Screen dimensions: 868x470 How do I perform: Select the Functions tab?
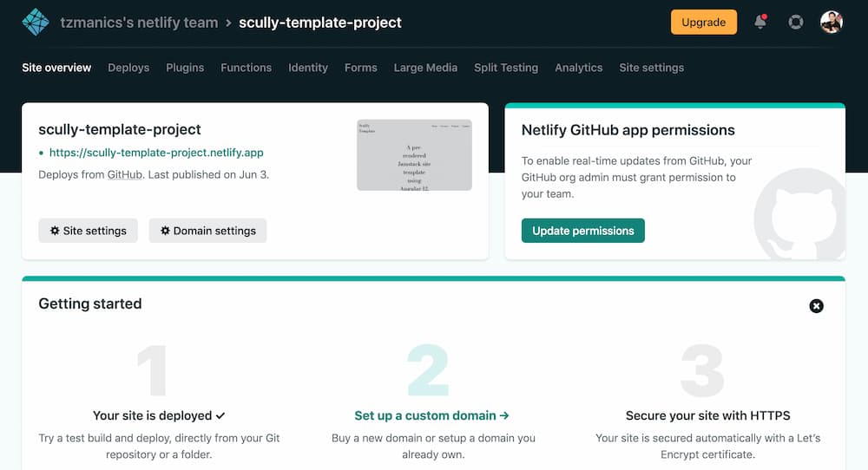[x=246, y=68]
